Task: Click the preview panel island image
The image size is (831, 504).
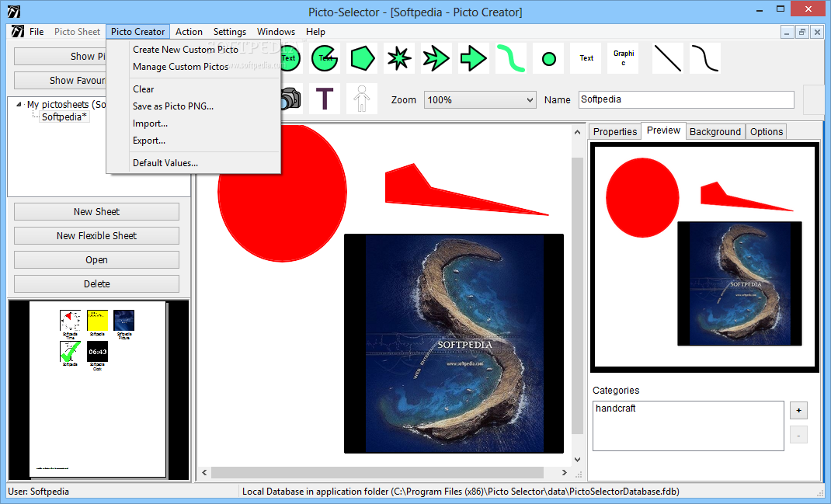Action: (x=739, y=283)
